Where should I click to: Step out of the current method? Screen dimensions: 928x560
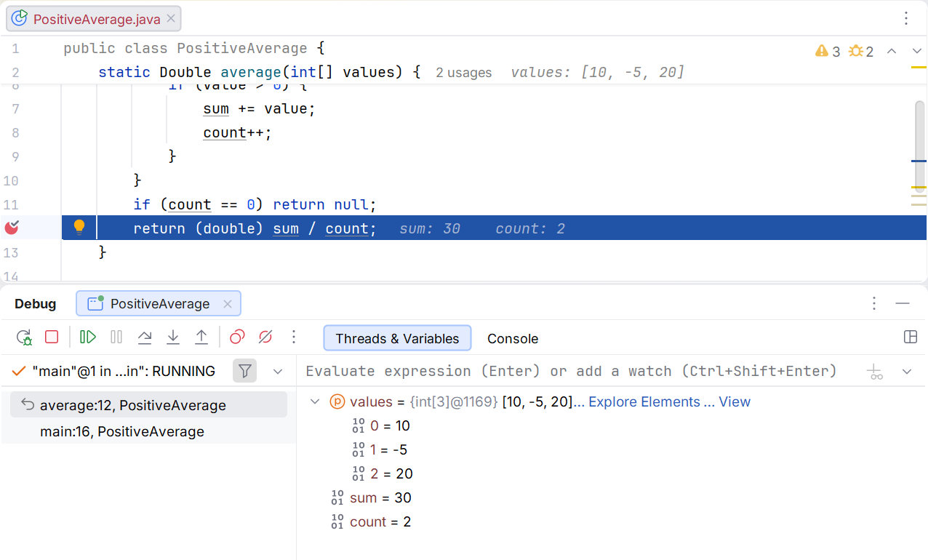[201, 337]
